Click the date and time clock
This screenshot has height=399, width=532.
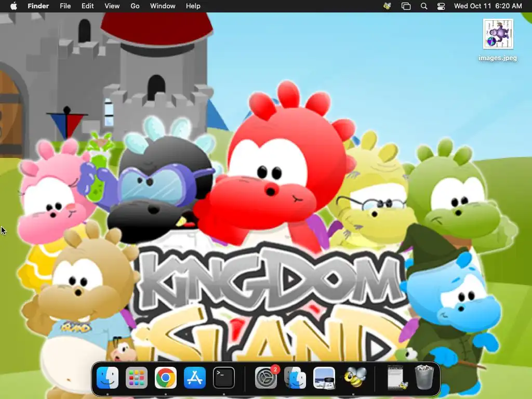tap(488, 6)
